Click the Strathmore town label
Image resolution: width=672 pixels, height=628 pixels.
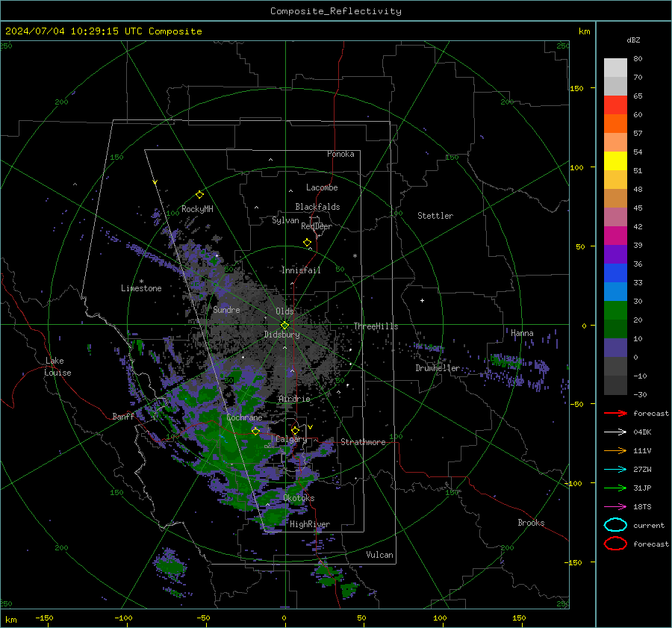pyautogui.click(x=363, y=442)
